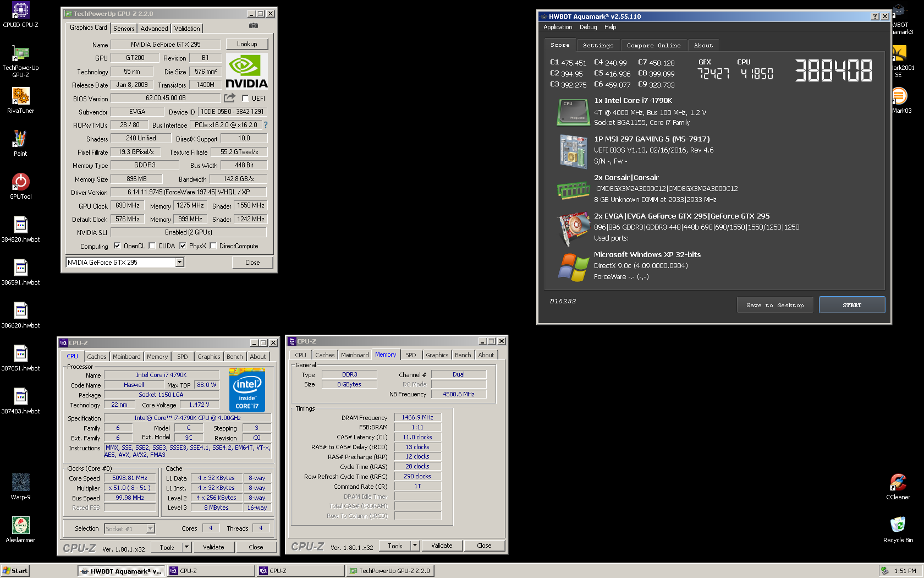Open Aleslammer desktop icon
Screen dimensions: 924x578
click(x=20, y=530)
